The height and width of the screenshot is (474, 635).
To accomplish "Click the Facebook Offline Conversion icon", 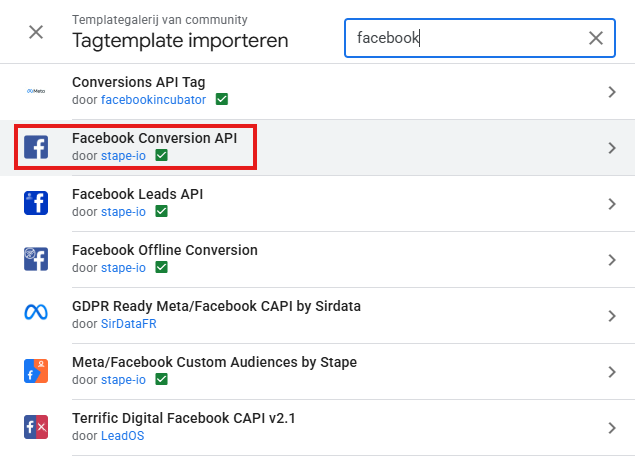I will (36, 259).
